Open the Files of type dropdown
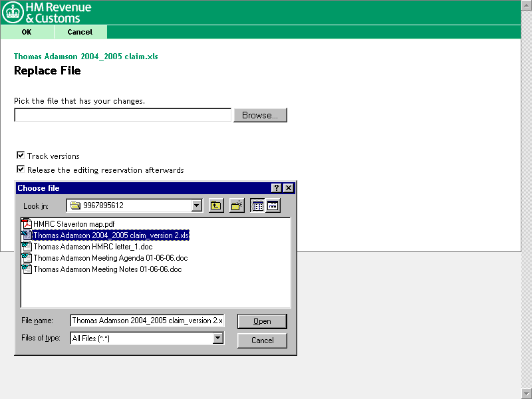The height and width of the screenshot is (399, 532). pyautogui.click(x=218, y=338)
